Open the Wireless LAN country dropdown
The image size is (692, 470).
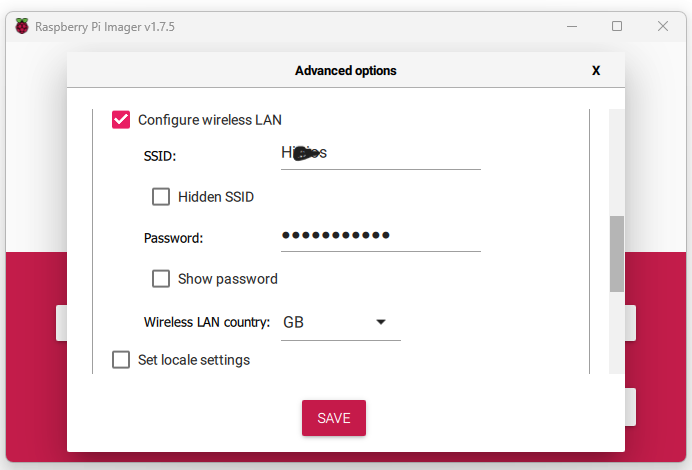pos(341,323)
